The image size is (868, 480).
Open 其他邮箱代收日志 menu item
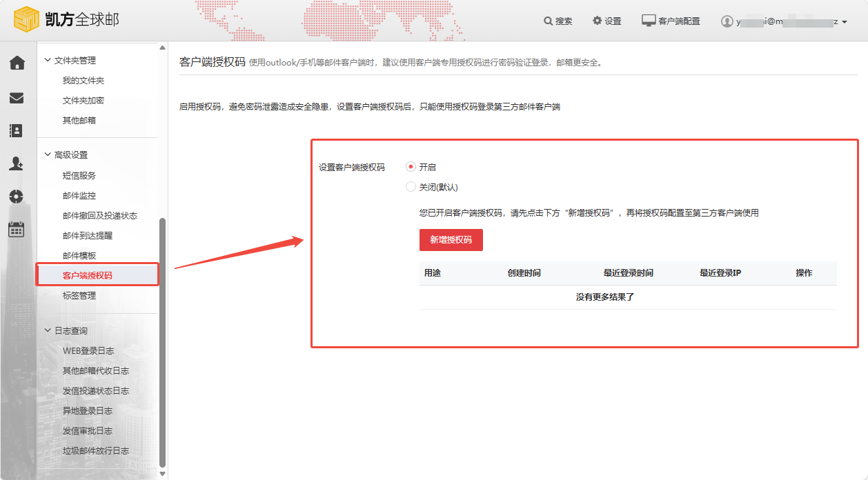coord(96,371)
